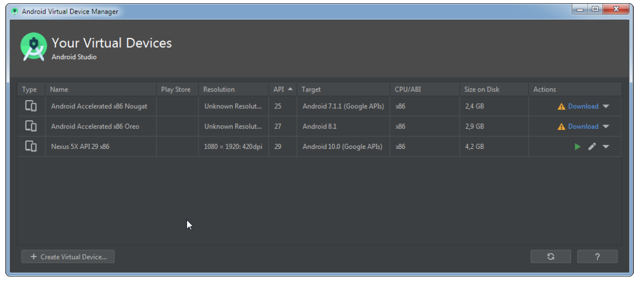Minimize the Android Virtual Device Manager window
Image resolution: width=644 pixels, height=282 pixels.
[580, 9]
